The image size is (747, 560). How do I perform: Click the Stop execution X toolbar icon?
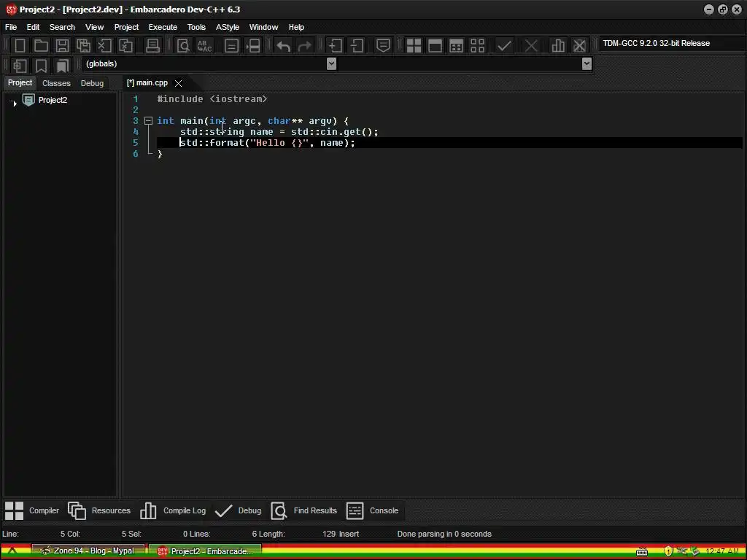point(531,46)
